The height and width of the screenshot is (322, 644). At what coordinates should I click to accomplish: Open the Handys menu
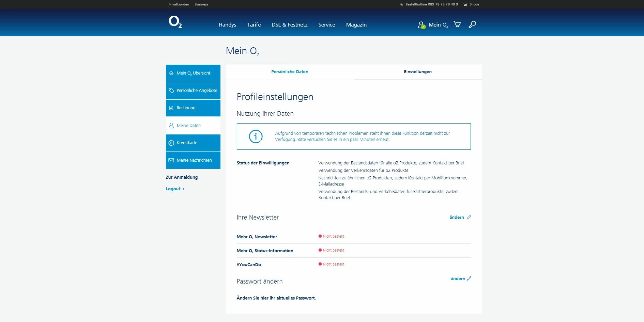[227, 25]
